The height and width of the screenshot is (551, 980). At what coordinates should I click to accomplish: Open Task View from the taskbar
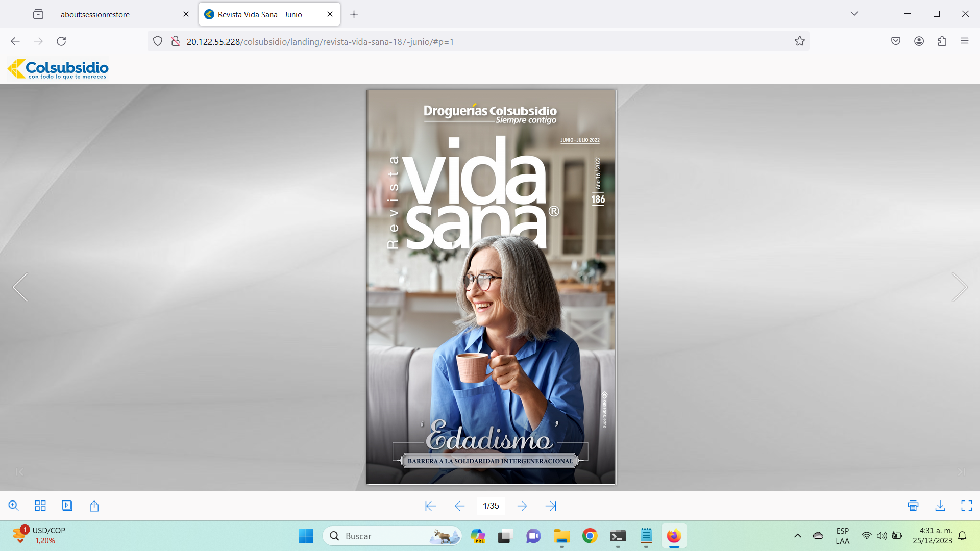click(505, 536)
